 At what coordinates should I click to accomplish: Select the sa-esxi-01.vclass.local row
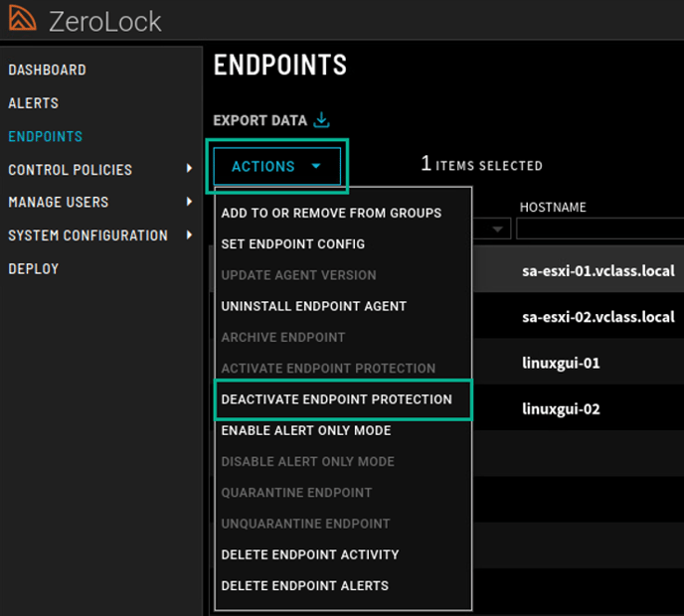[x=579, y=270]
